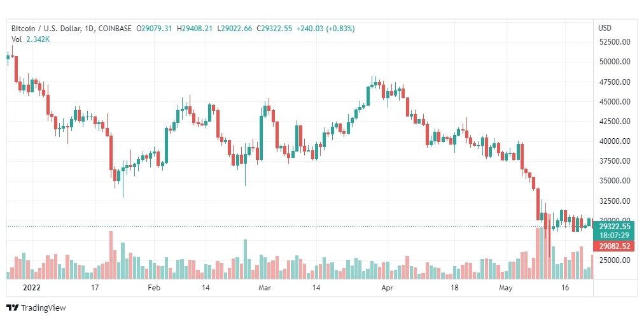
Task: Click the 25000.00 price axis level
Action: (x=615, y=260)
